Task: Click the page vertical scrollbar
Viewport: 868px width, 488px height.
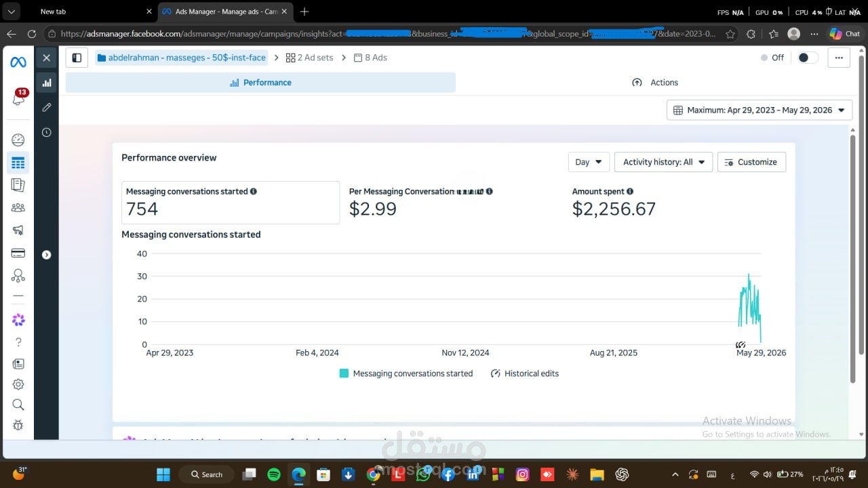Action: point(852,258)
